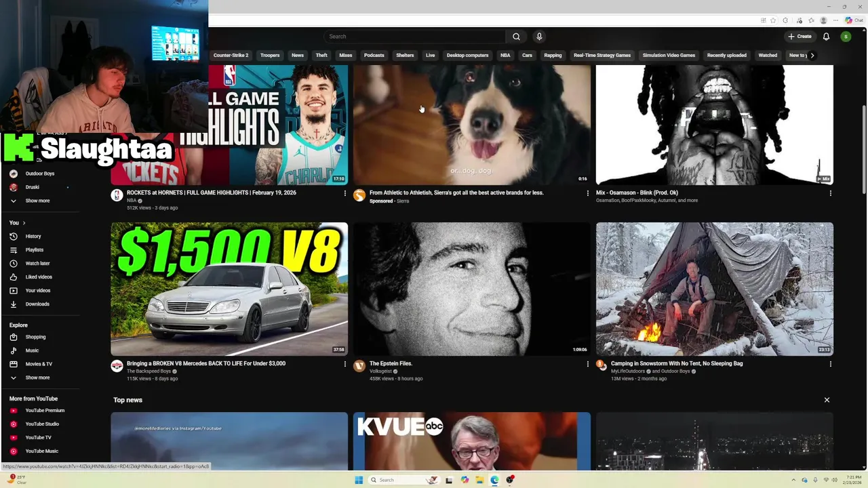This screenshot has height=488, width=868.
Task: Open options menu for The Epstein Files video
Action: pos(587,364)
